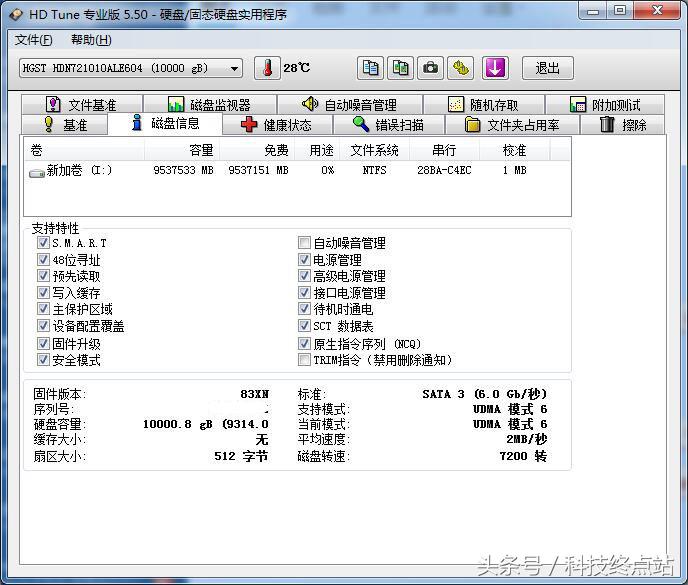Image resolution: width=688 pixels, height=585 pixels.
Task: Select the 磁盘信息 tab
Action: tap(165, 123)
